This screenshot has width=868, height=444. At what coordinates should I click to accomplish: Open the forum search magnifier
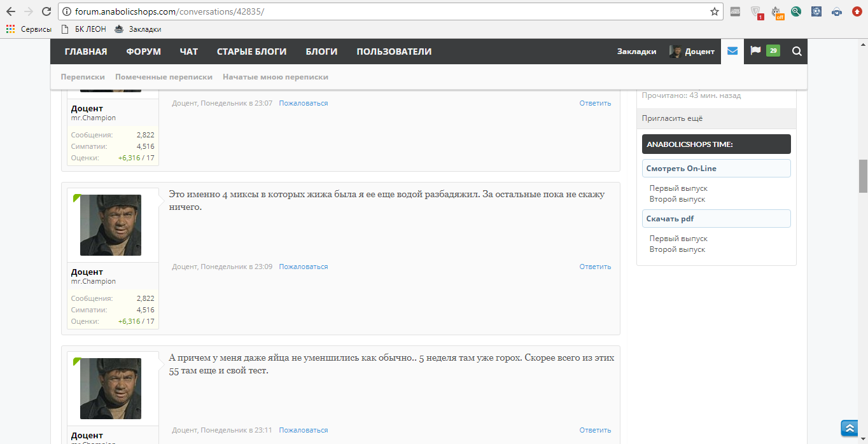pos(797,52)
